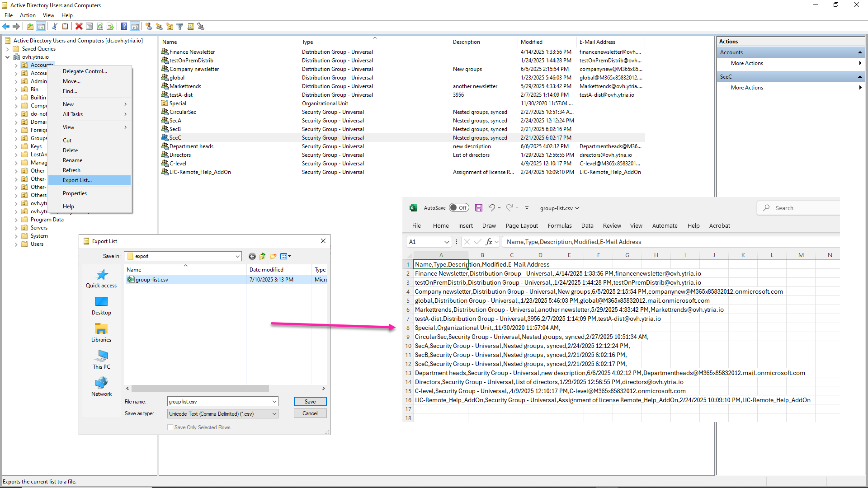
Task: Toggle Show/Hide Console Tree toolbar icon
Action: (x=41, y=27)
